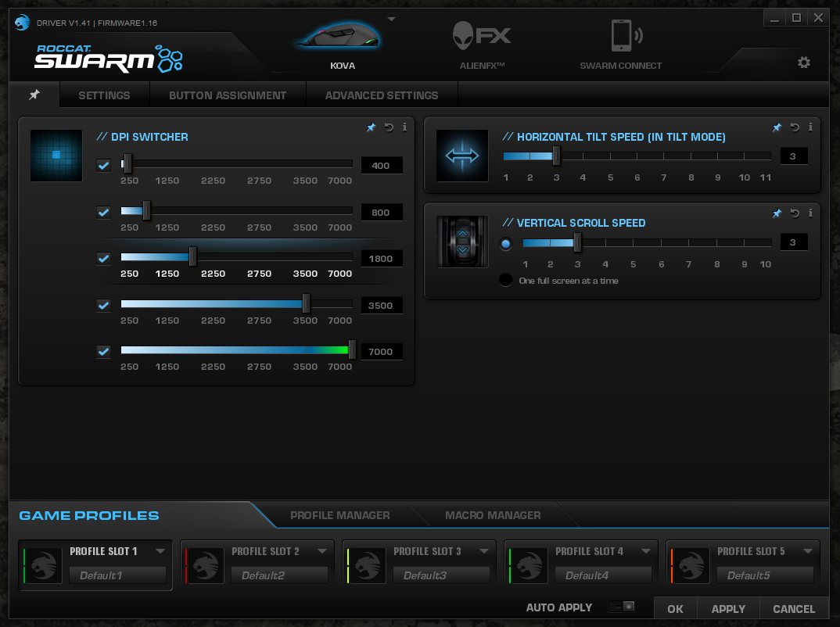Viewport: 840px width, 627px height.
Task: Click the Horizontal Tilt Speed value box
Action: point(793,156)
